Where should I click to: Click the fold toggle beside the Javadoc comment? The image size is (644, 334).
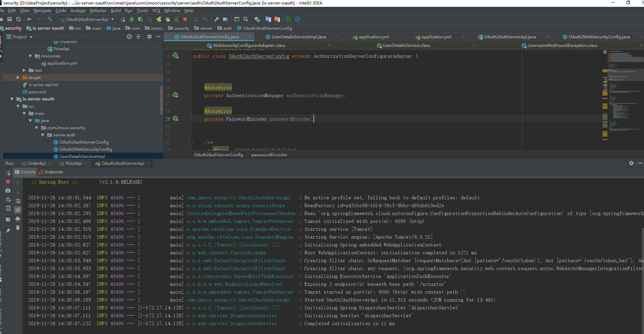coord(191,142)
